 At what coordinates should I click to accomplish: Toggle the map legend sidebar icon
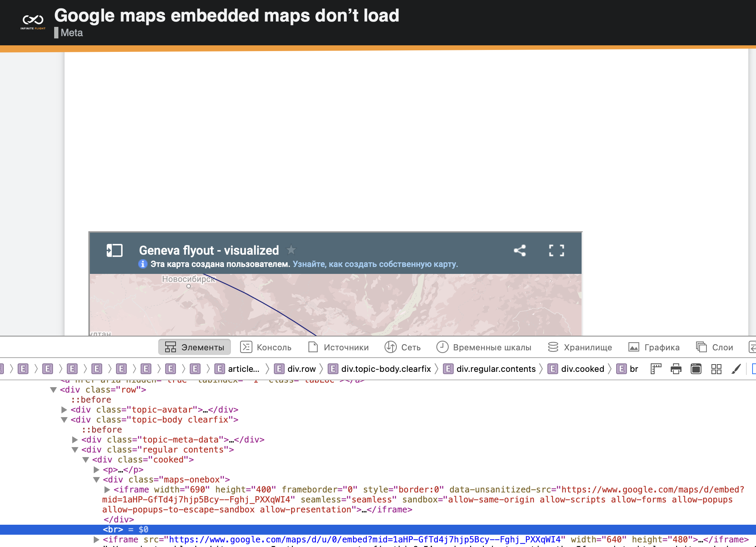click(114, 250)
